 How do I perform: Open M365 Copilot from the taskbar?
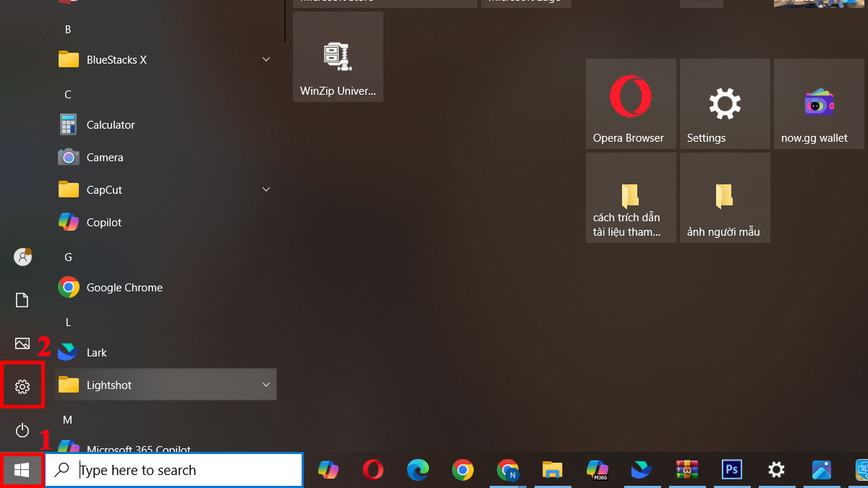[597, 471]
